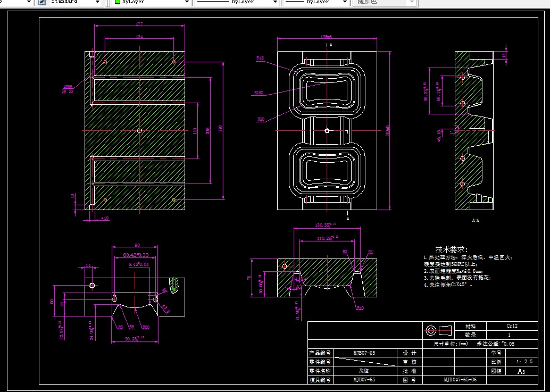
Task: Click the green ByLayer color swatch
Action: point(118,2)
